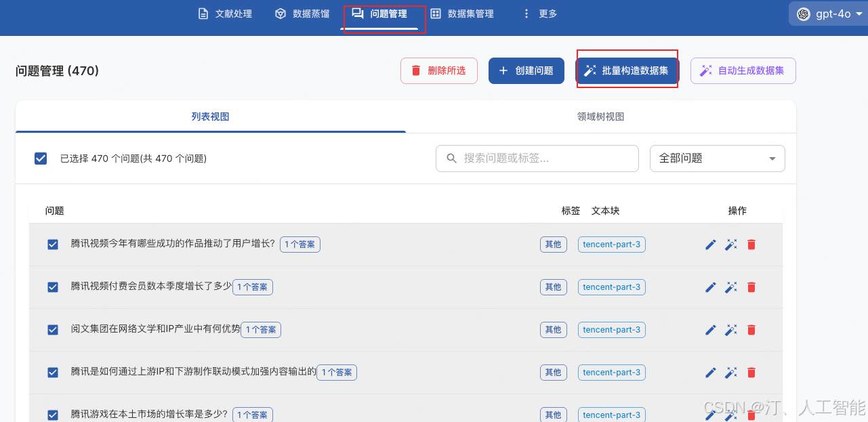Click the OpenAI logo beside gpt-4o
The height and width of the screenshot is (422, 868).
point(804,14)
